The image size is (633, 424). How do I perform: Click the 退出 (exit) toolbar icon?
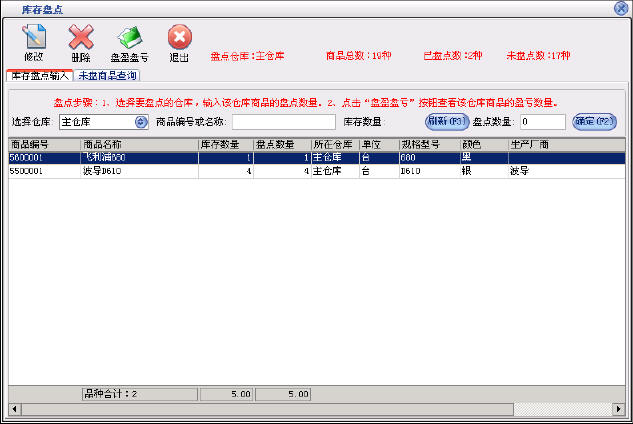(x=179, y=42)
